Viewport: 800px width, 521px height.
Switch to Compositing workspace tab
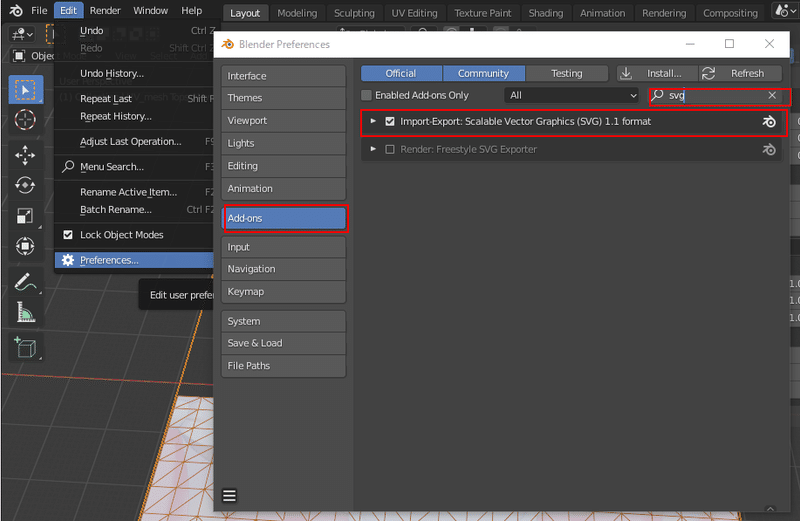tap(730, 13)
